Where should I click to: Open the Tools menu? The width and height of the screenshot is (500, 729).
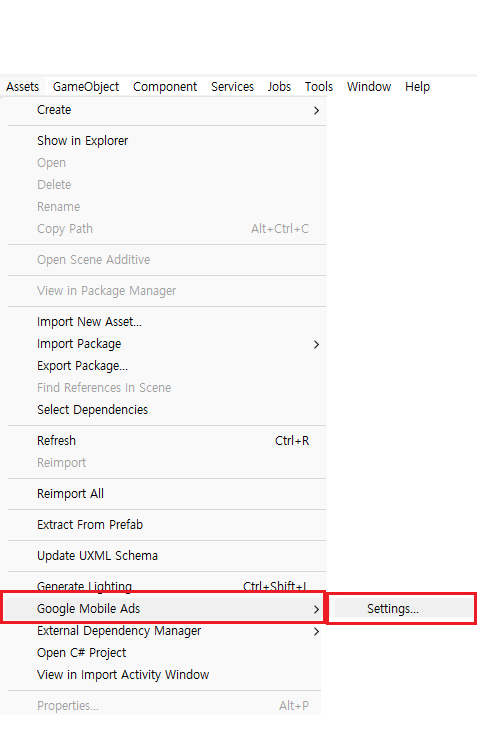click(x=319, y=87)
